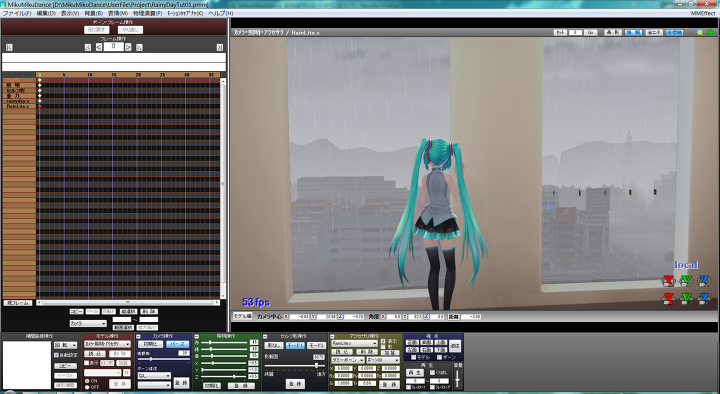Click the Load button in model panel
The height and width of the screenshot is (394, 720).
click(x=95, y=354)
